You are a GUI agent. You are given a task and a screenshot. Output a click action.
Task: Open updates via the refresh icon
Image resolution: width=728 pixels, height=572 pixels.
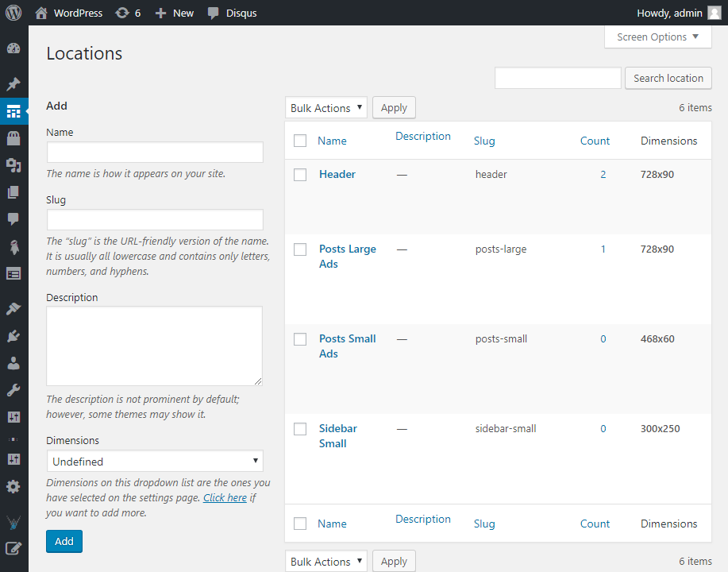[x=122, y=13]
